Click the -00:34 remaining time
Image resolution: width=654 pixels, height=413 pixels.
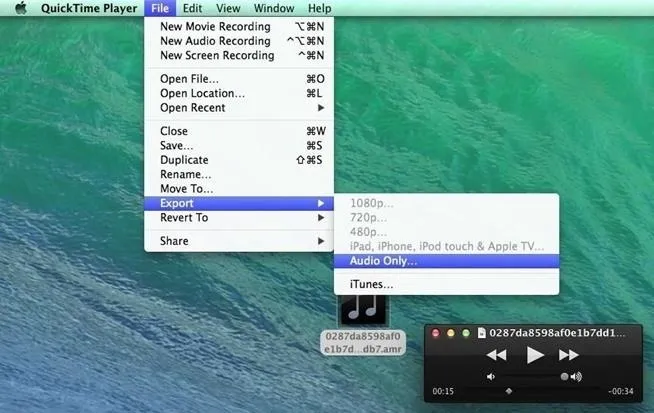[x=621, y=391]
